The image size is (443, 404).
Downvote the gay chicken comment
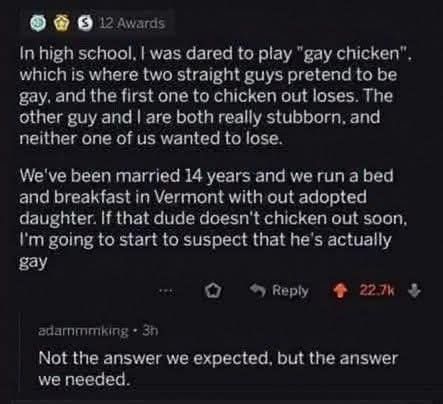[x=414, y=291]
